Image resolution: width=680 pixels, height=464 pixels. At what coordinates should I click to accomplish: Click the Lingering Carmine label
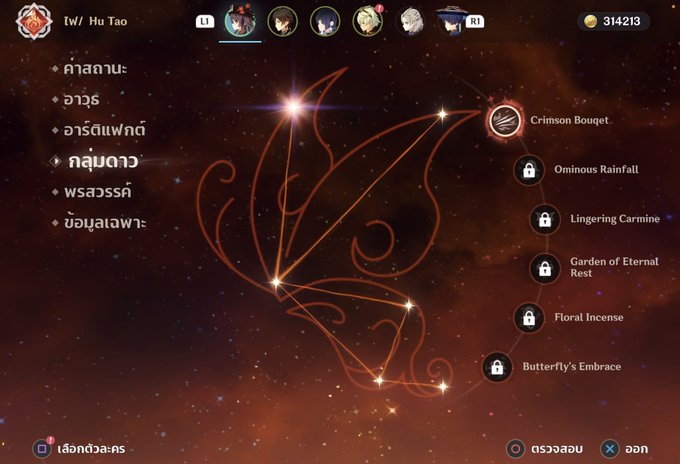point(615,219)
